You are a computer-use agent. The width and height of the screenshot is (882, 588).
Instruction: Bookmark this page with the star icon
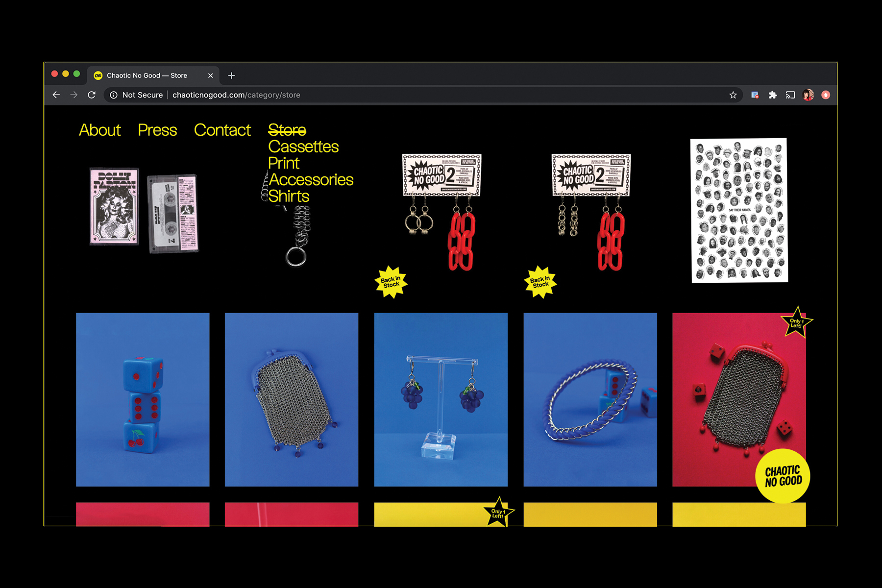coord(733,95)
